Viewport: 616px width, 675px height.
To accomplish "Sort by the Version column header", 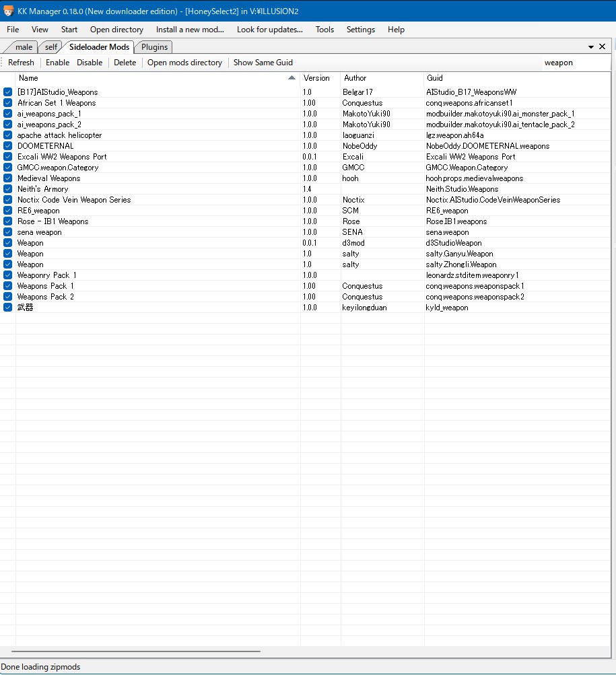I will pyautogui.click(x=320, y=78).
